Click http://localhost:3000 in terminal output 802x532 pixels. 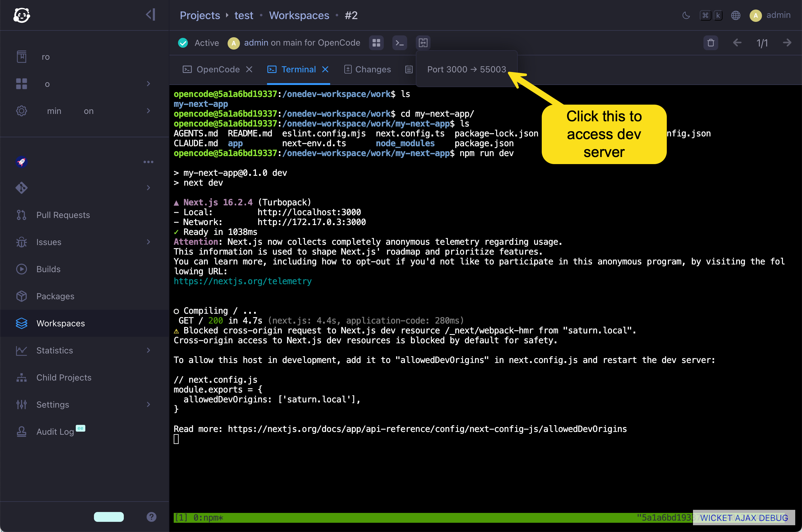tap(309, 212)
